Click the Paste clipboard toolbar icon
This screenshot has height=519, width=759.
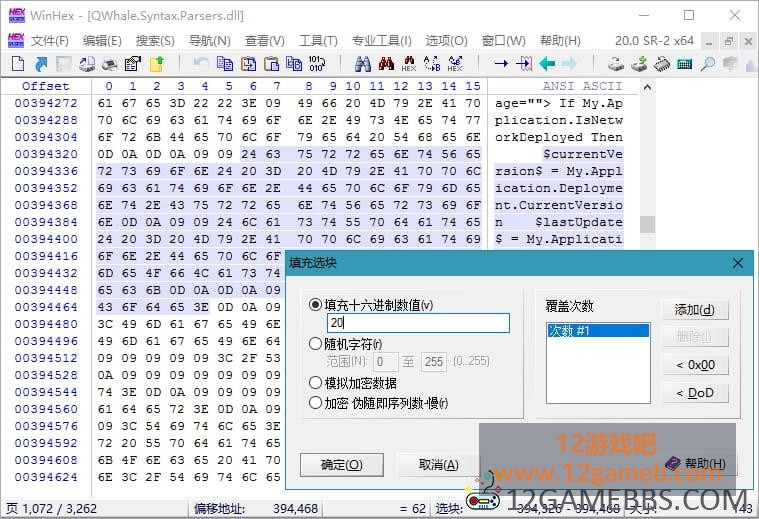pos(272,64)
